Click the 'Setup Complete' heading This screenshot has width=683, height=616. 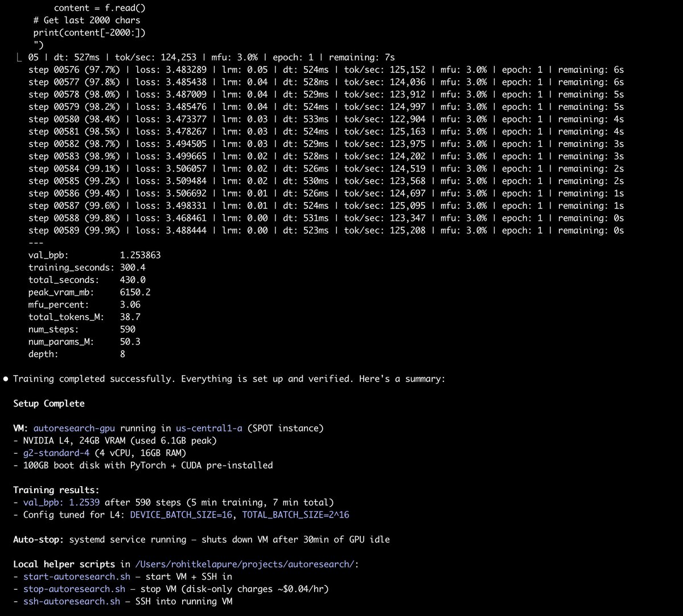(49, 404)
